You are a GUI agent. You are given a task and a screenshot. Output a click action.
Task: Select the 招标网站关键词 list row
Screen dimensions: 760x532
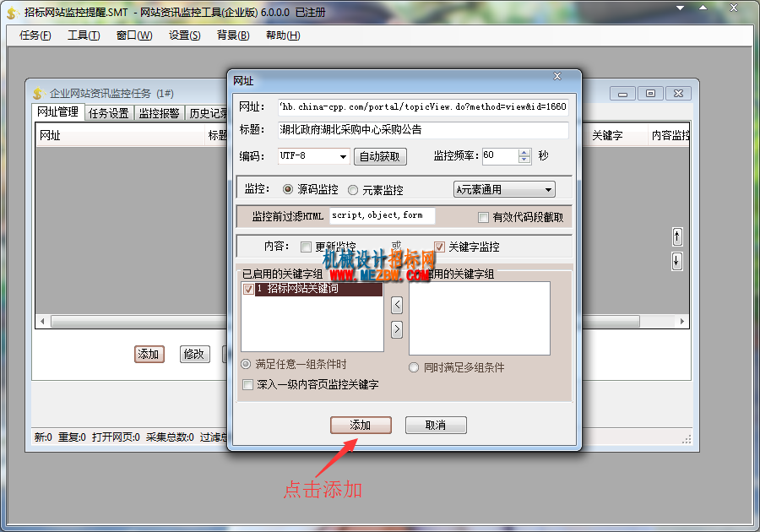click(x=318, y=289)
